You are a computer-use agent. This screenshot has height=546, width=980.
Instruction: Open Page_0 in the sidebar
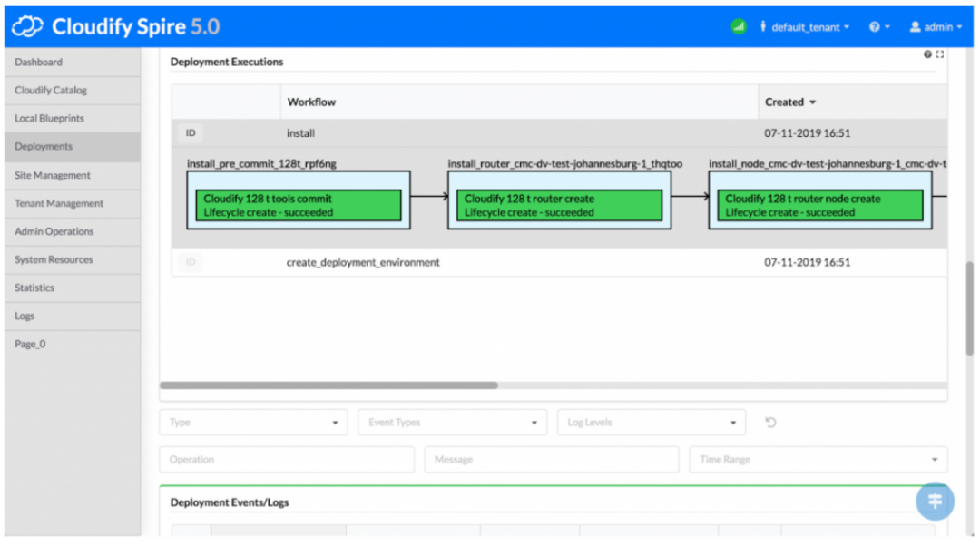tap(73, 345)
